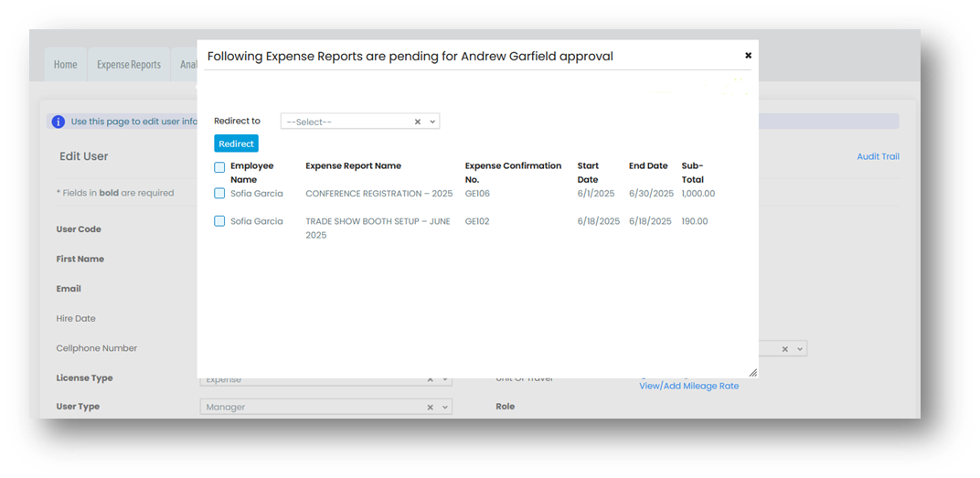
Task: Click the Sub-Total column header
Action: [x=693, y=173]
